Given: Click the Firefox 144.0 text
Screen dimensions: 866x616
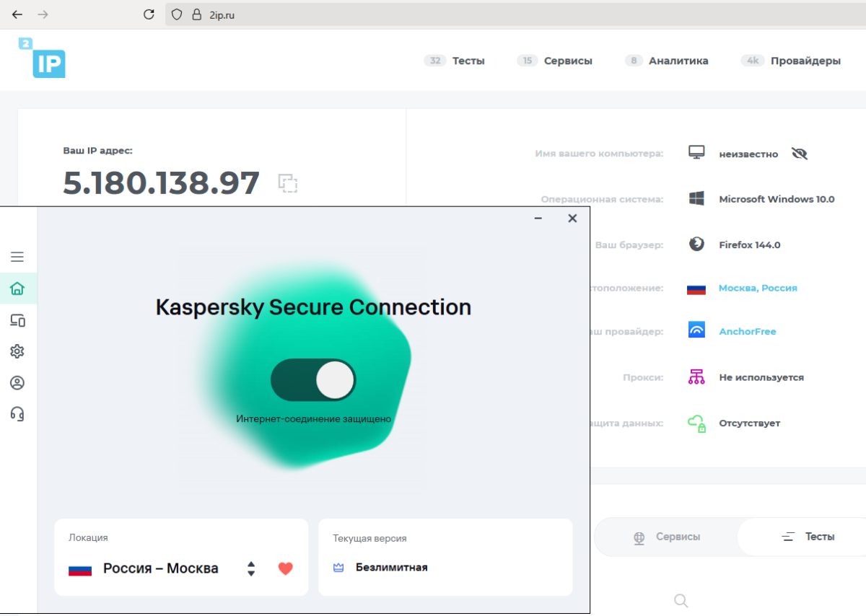Looking at the screenshot, I should click(x=750, y=245).
